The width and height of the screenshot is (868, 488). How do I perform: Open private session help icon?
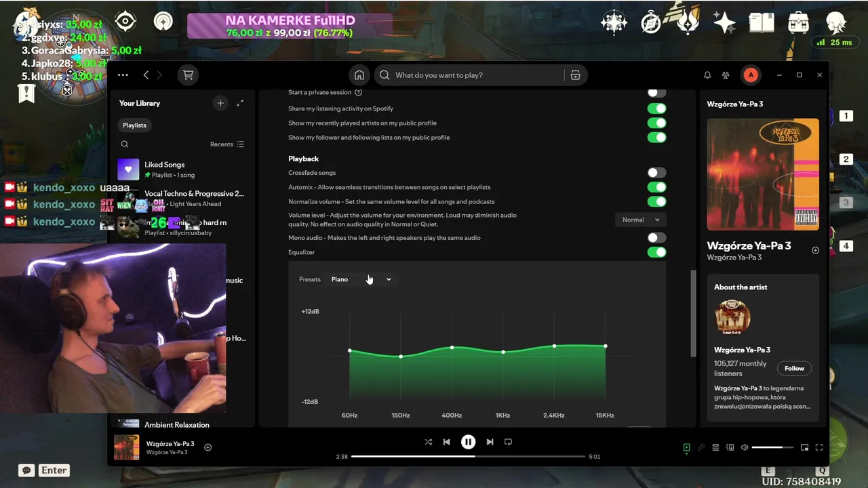(359, 92)
